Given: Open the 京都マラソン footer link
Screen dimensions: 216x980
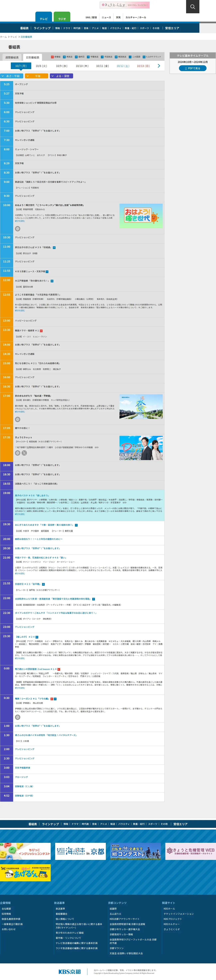Looking at the screenshot, I should pos(117,948).
